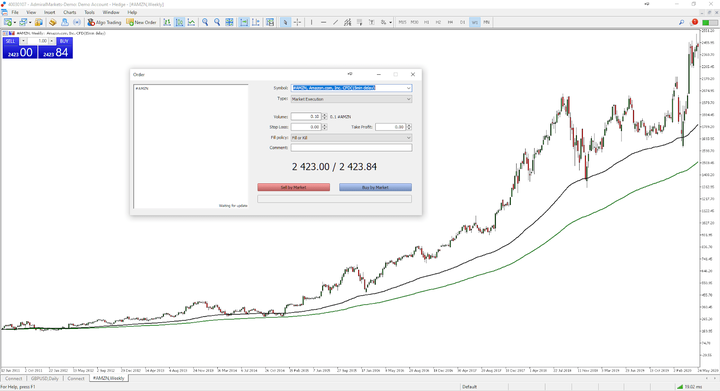Select the vertical line drawing tool

pos(311,22)
